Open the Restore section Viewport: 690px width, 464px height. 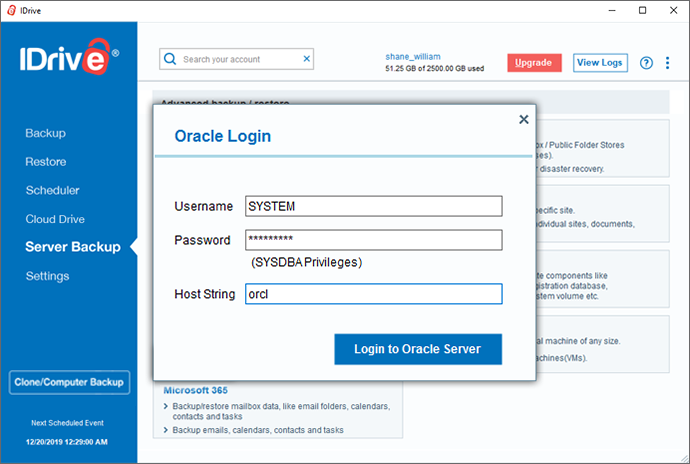(46, 162)
